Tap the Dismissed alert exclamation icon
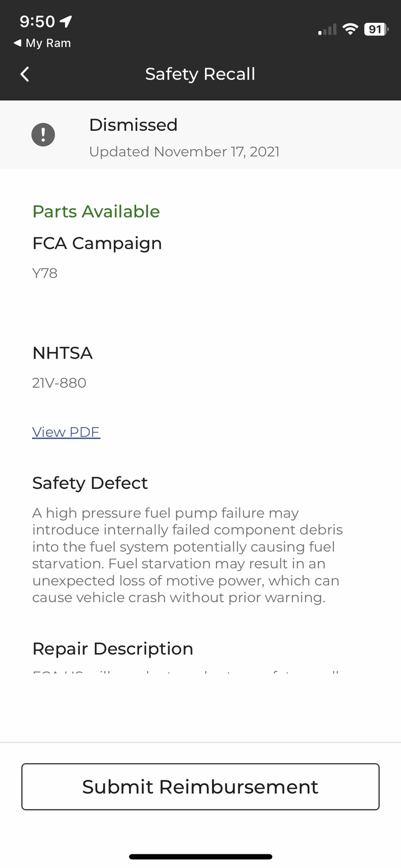This screenshot has width=401, height=868. pyautogui.click(x=43, y=135)
